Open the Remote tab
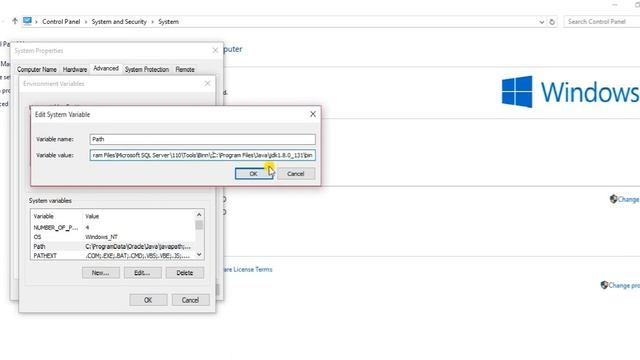640x360 pixels. pos(185,69)
